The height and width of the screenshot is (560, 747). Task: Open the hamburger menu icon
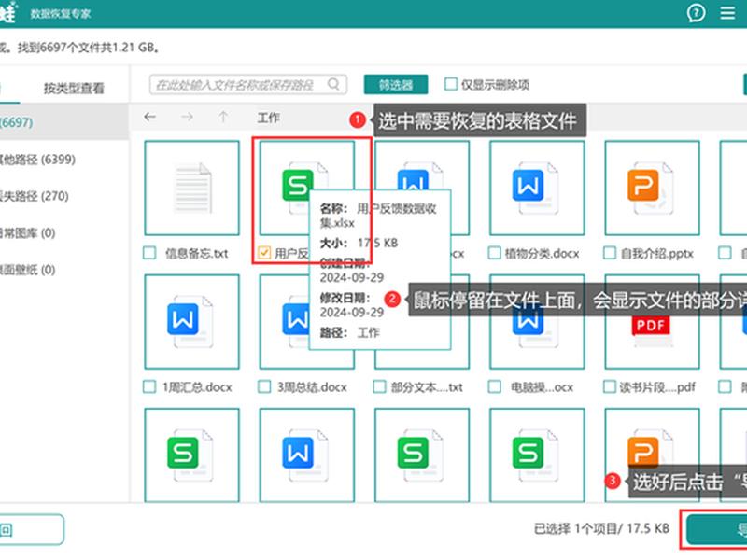coord(727,13)
